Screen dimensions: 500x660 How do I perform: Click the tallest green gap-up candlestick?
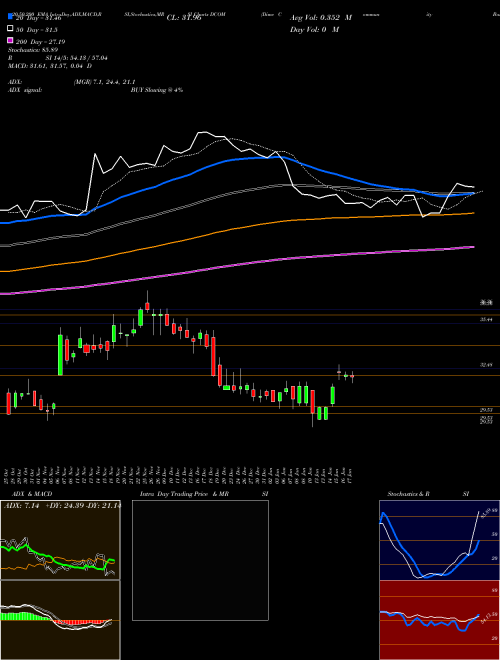60,354
